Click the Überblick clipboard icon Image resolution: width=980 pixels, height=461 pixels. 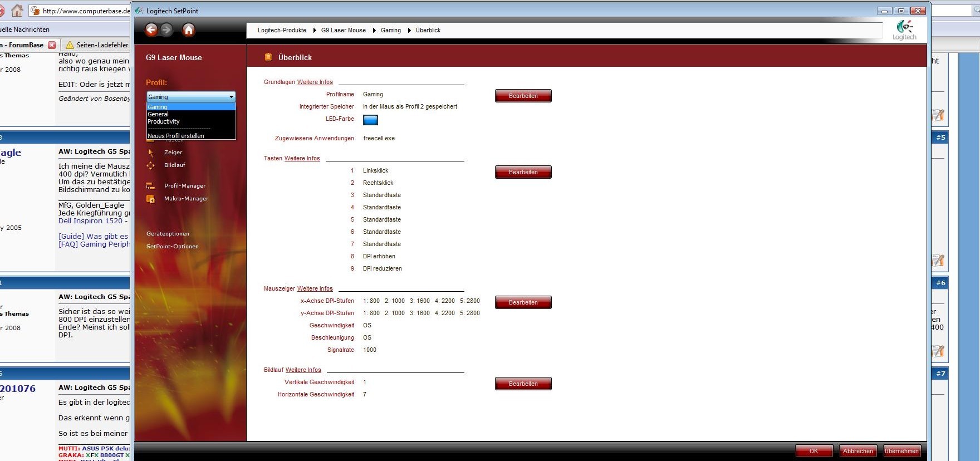[268, 57]
